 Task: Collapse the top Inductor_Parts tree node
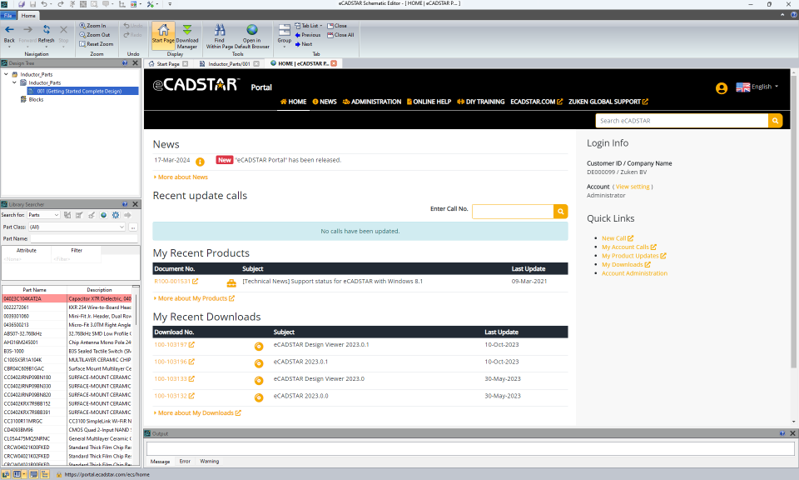[6, 74]
